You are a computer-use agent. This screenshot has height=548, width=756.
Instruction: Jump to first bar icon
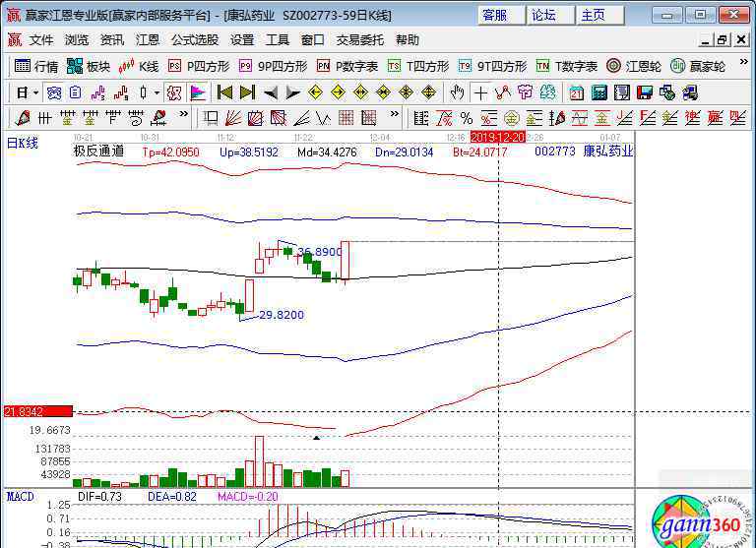click(x=224, y=92)
